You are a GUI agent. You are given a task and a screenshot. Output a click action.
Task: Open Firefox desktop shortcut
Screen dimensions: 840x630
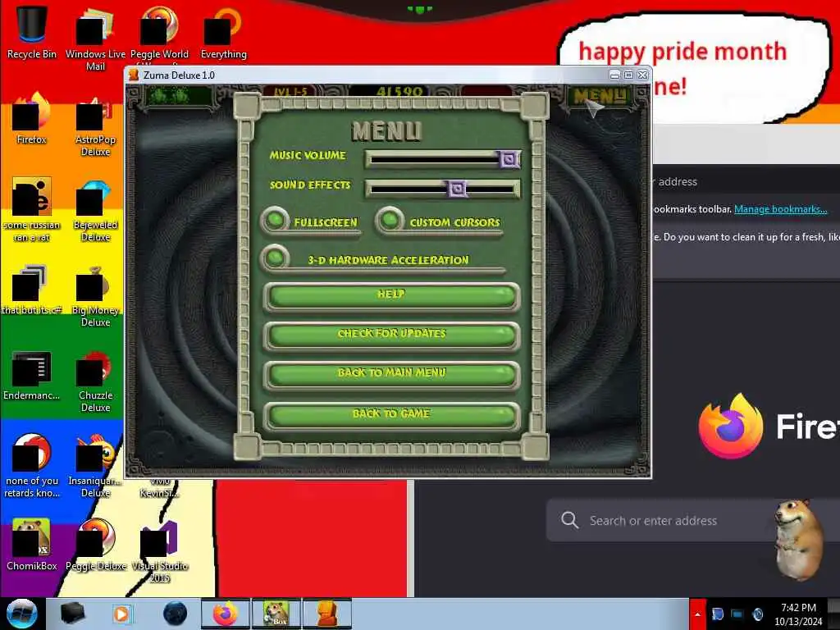(32, 118)
